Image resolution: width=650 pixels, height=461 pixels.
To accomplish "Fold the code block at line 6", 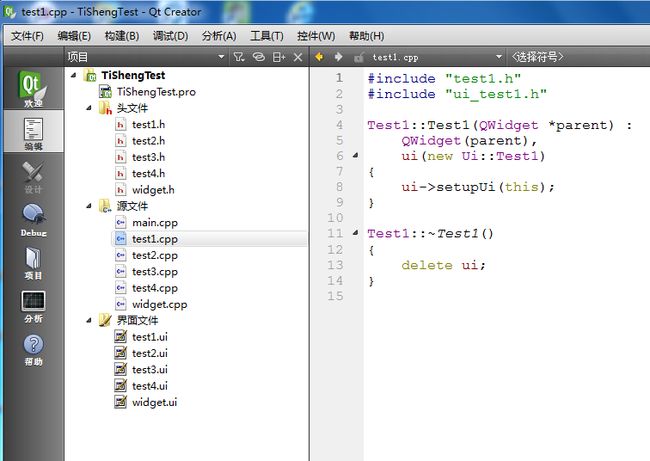I will tap(355, 155).
